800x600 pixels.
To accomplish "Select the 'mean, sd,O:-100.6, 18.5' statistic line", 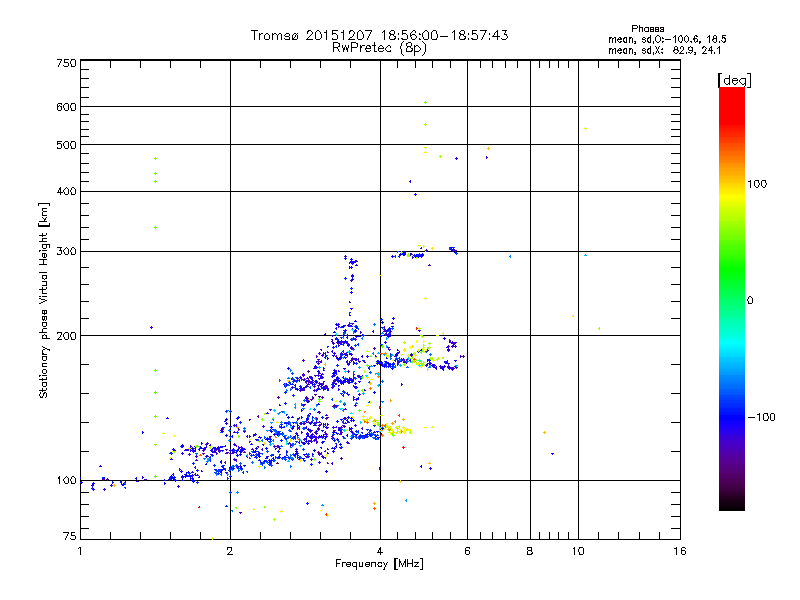I will (x=667, y=39).
